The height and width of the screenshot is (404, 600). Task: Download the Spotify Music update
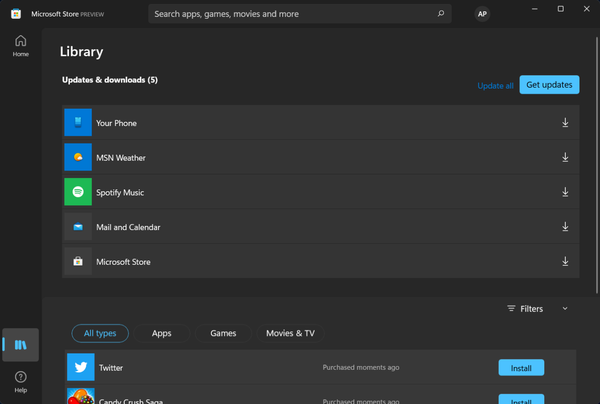tap(565, 192)
